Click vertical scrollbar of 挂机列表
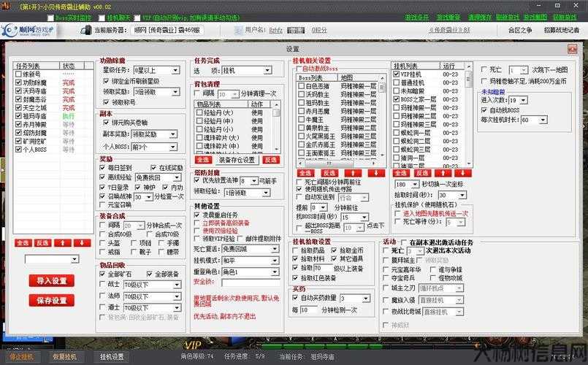 (x=468, y=115)
